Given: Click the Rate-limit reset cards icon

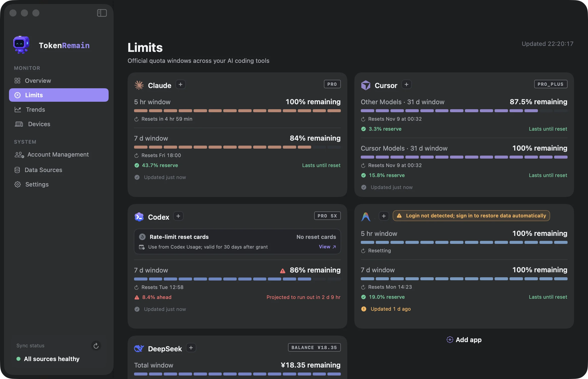Looking at the screenshot, I should pyautogui.click(x=142, y=237).
